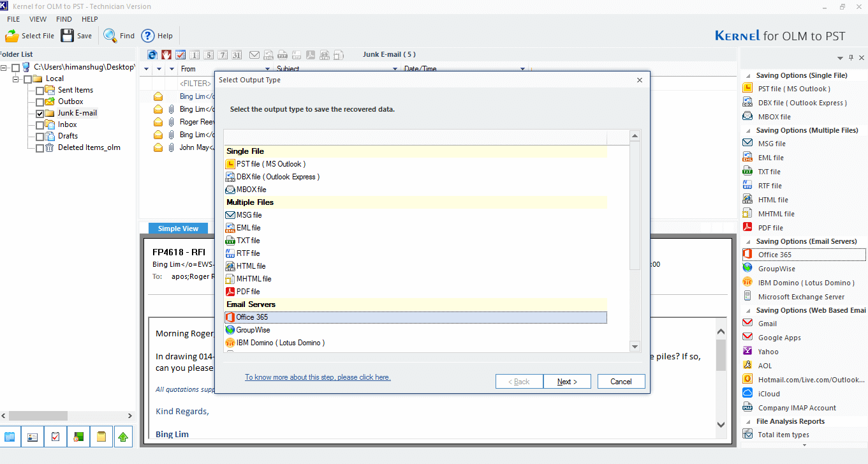Open the Notes icon at bottom left
868x464 pixels.
pyautogui.click(x=101, y=437)
